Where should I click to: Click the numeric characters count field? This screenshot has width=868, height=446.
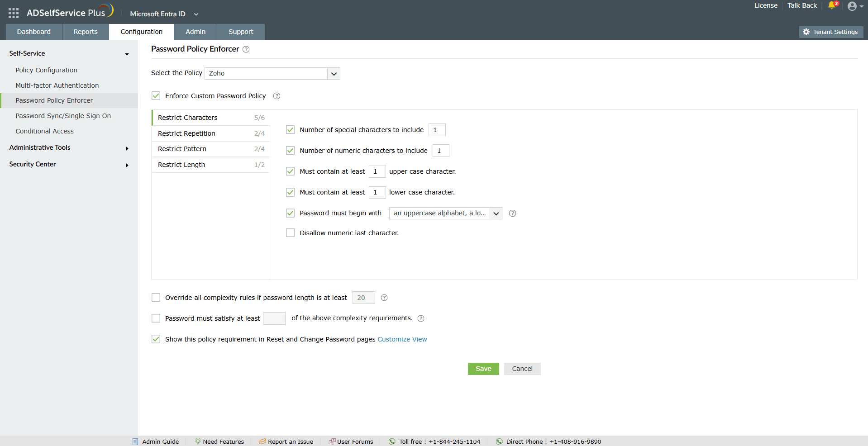click(x=441, y=151)
